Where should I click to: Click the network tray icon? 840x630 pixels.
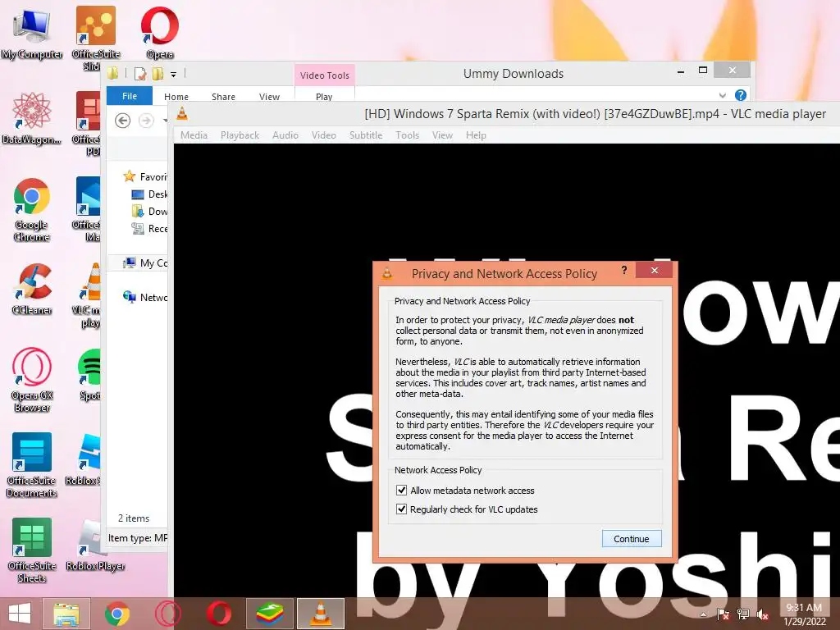[x=743, y=614]
